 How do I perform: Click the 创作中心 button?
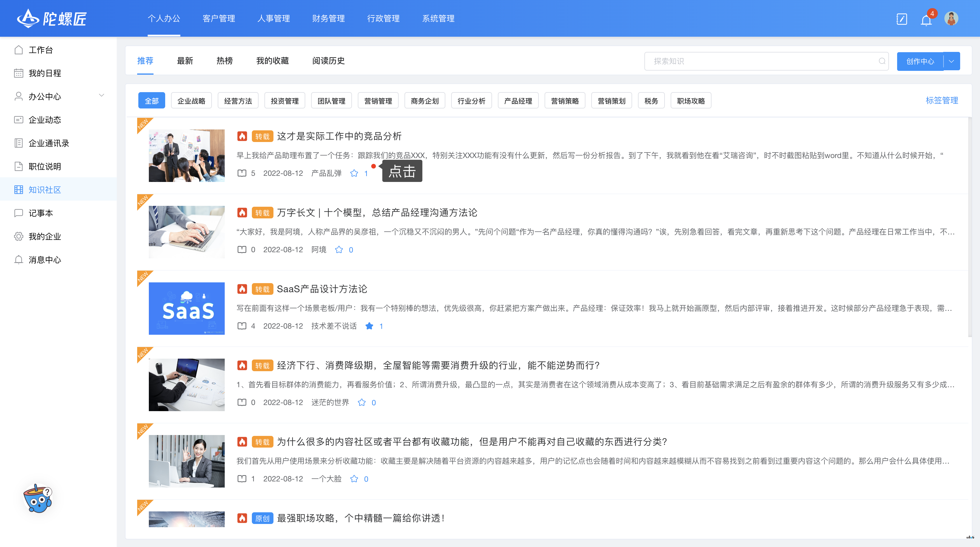(920, 61)
